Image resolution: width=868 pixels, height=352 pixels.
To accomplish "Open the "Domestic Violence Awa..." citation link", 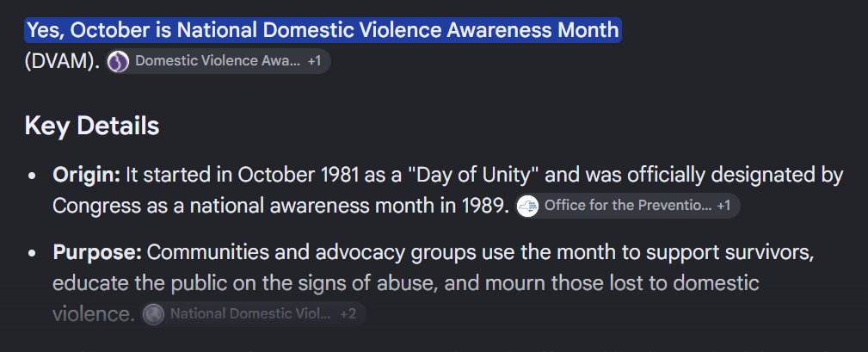I will click(x=218, y=61).
